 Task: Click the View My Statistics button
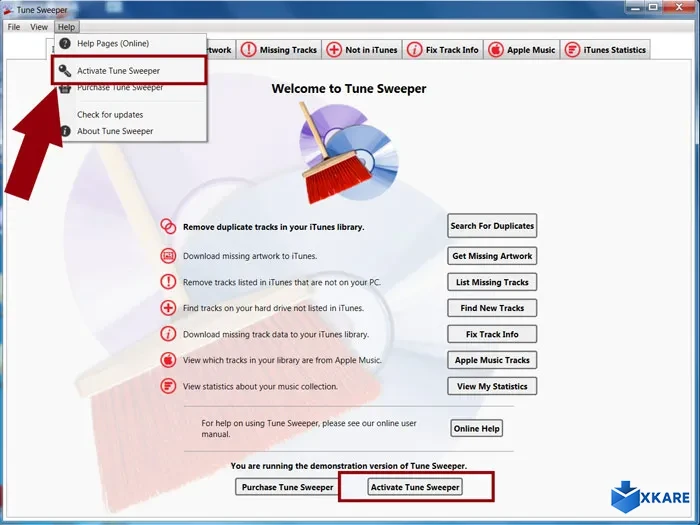(x=492, y=386)
